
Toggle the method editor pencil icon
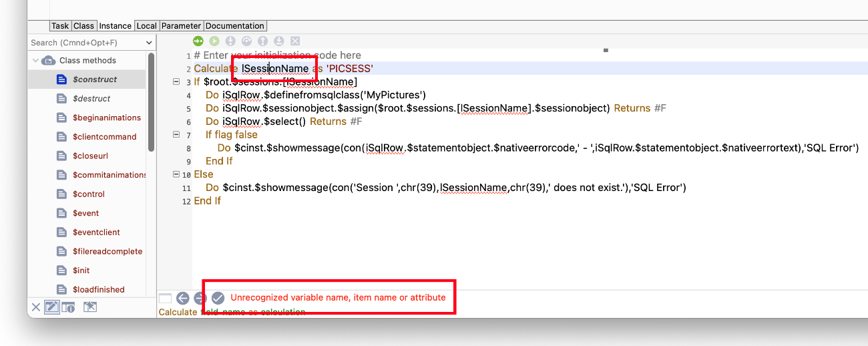(51, 307)
